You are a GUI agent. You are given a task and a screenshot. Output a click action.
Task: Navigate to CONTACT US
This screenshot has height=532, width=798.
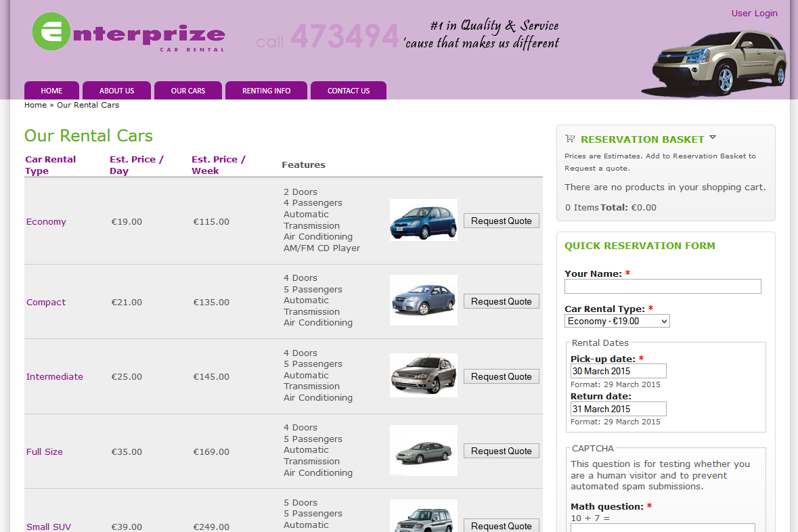(348, 90)
